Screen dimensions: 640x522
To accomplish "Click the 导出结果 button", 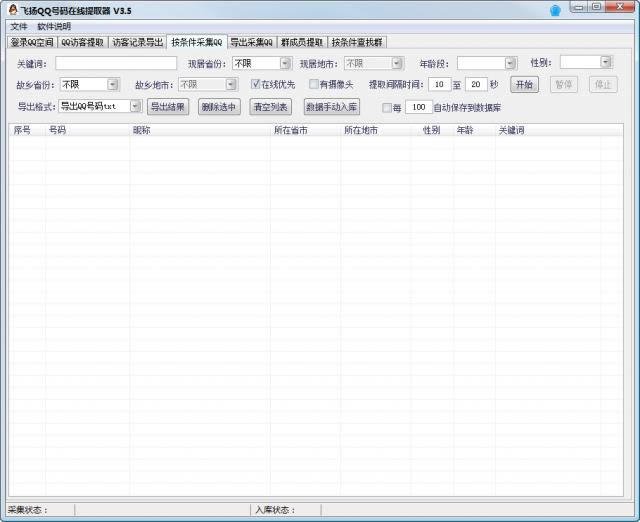I will (x=168, y=106).
